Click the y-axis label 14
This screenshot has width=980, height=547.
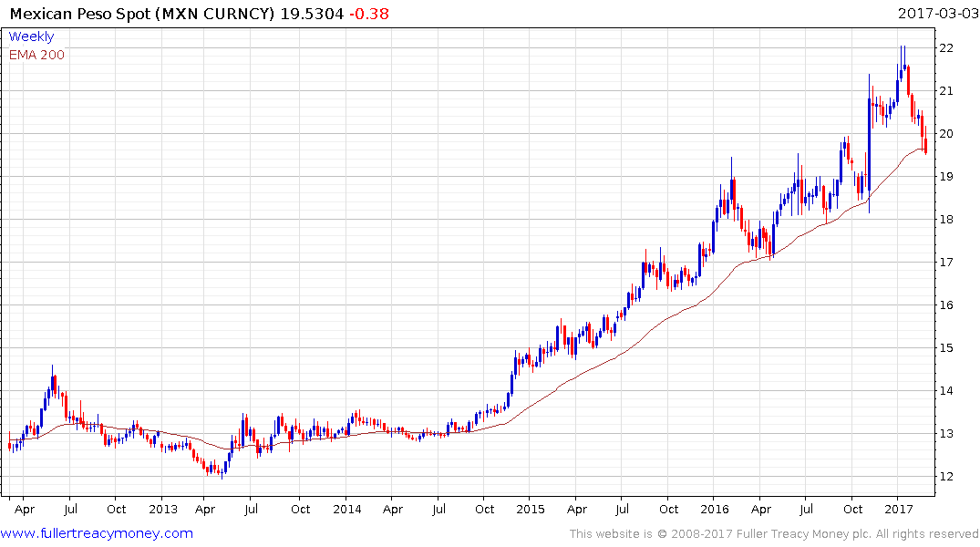click(945, 391)
